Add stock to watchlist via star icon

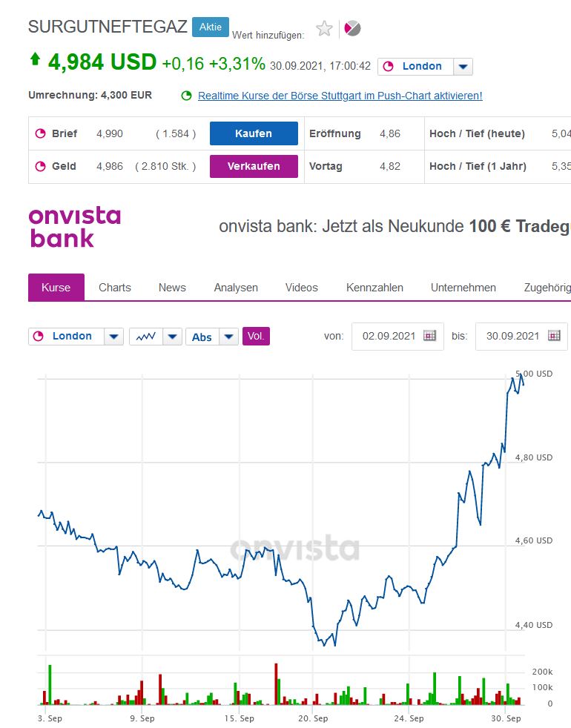tap(324, 29)
